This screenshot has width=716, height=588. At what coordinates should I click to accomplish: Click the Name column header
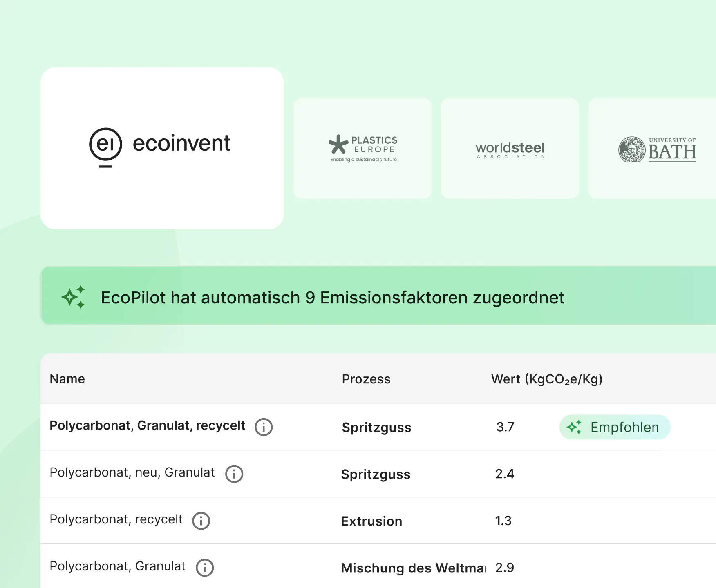click(x=67, y=379)
